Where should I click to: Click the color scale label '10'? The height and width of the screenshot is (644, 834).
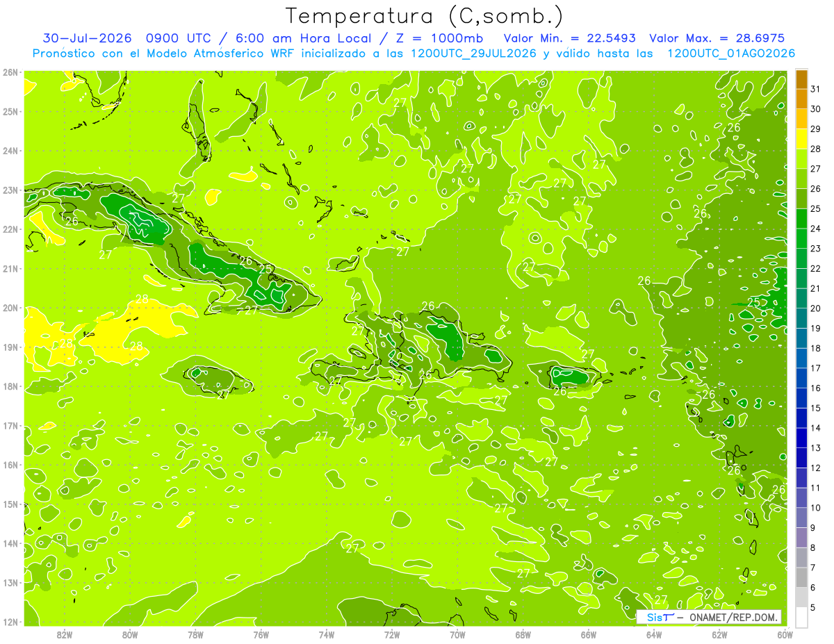(x=815, y=508)
